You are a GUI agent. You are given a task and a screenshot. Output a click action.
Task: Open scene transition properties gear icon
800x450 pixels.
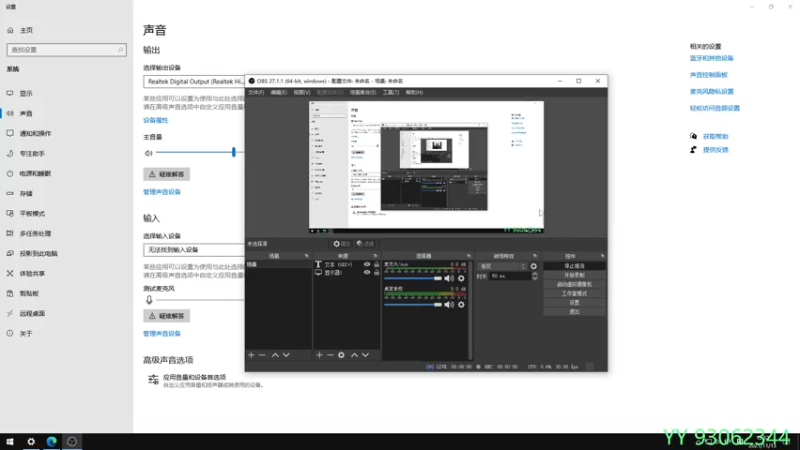pyautogui.click(x=534, y=266)
